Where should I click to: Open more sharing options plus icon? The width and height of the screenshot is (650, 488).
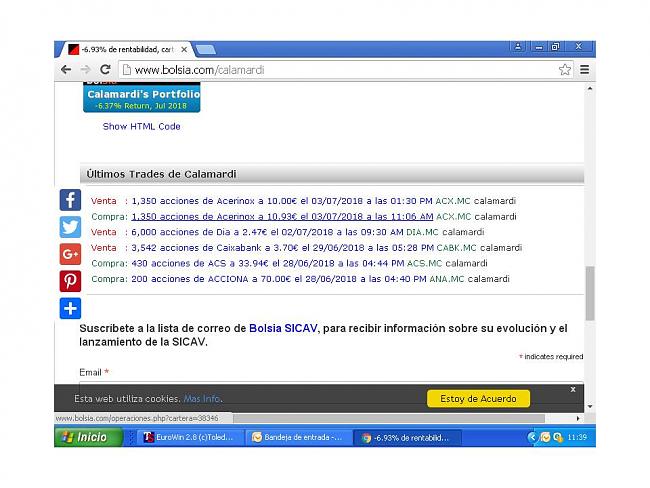tap(70, 308)
